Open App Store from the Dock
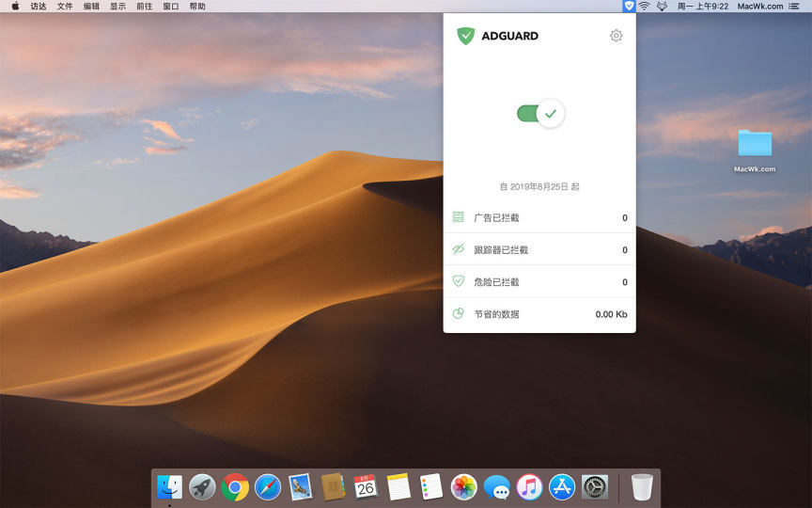The image size is (812, 508). (562, 486)
